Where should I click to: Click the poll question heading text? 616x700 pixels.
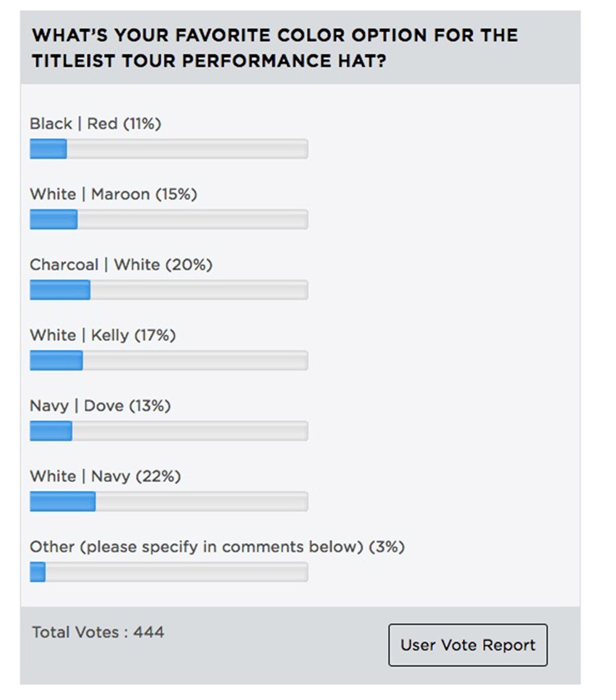point(275,47)
